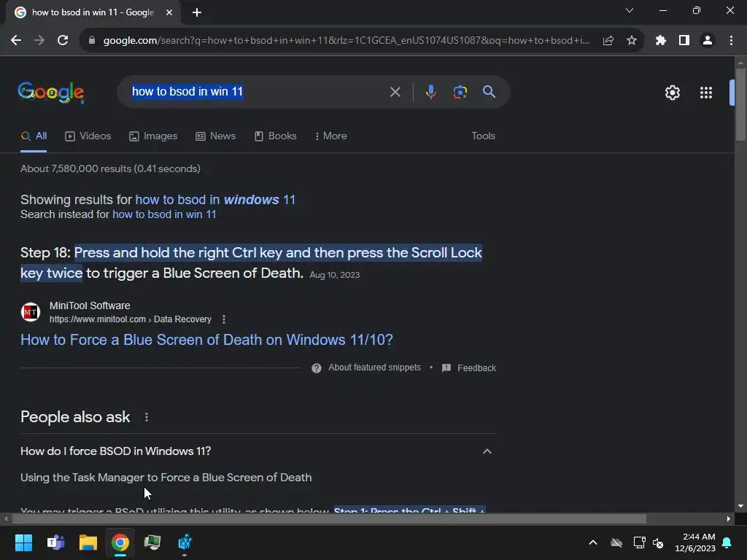Clear the search query text
Image resolution: width=747 pixels, height=560 pixels.
395,92
